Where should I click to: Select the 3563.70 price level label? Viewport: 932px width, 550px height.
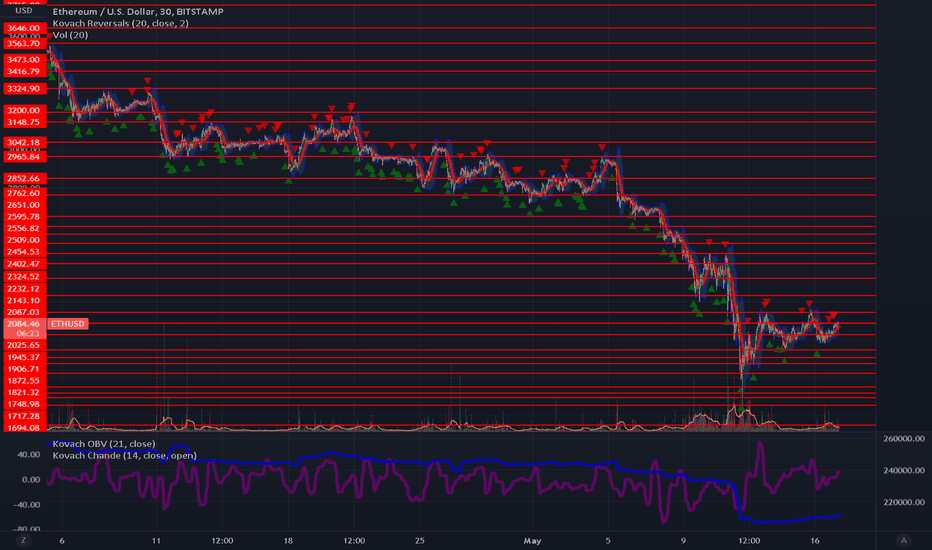(x=24, y=43)
